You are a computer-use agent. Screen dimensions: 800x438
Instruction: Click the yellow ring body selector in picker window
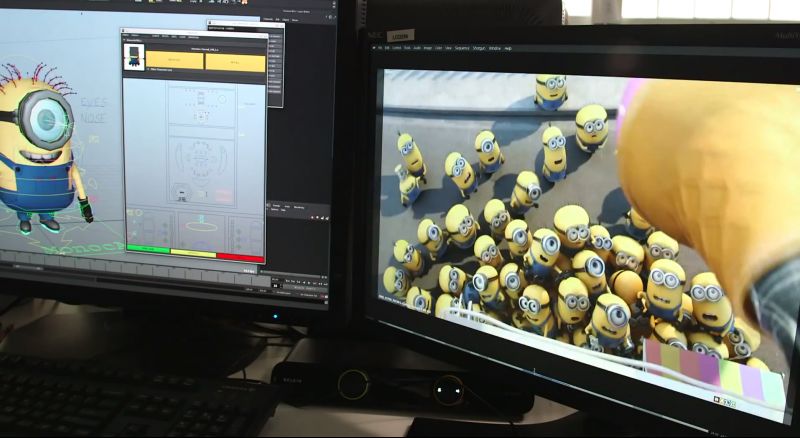pos(202,227)
